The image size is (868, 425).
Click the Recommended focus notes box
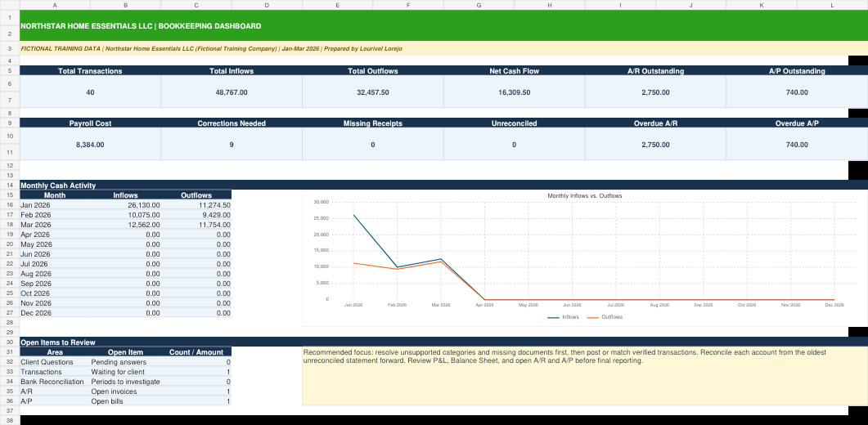click(x=585, y=376)
